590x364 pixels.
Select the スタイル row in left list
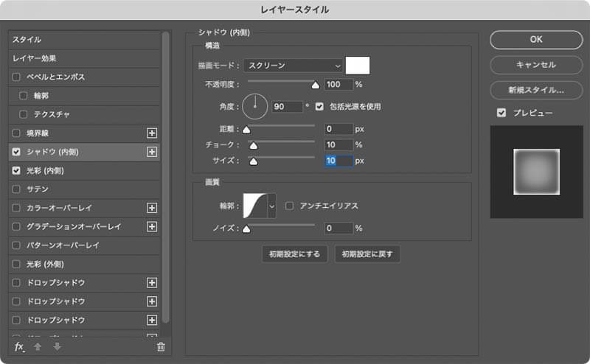point(84,40)
